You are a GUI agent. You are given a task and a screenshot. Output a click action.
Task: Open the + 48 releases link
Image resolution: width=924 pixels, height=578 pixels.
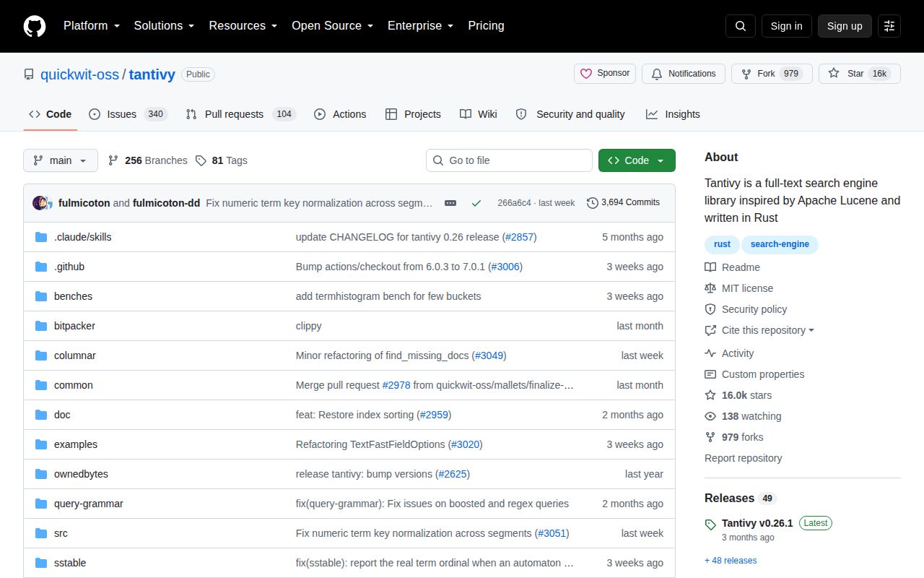click(x=731, y=561)
